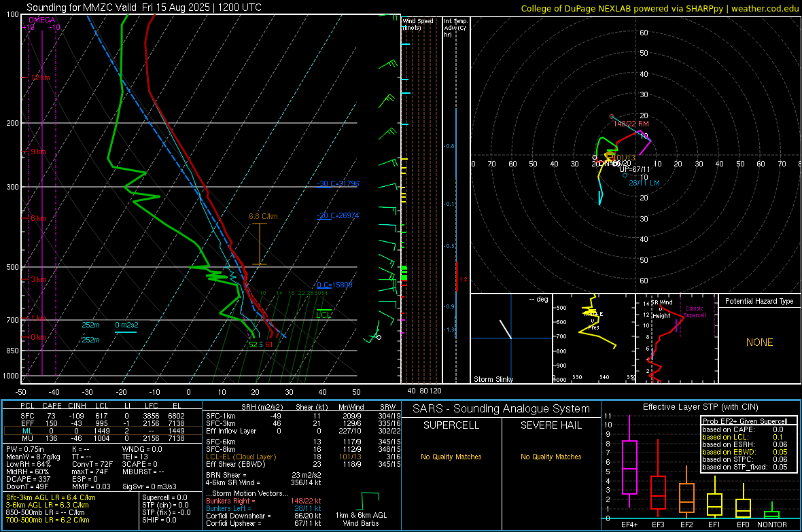
Task: Click the Corfidi Downshear = 86/20 kt line
Action: coord(264,516)
